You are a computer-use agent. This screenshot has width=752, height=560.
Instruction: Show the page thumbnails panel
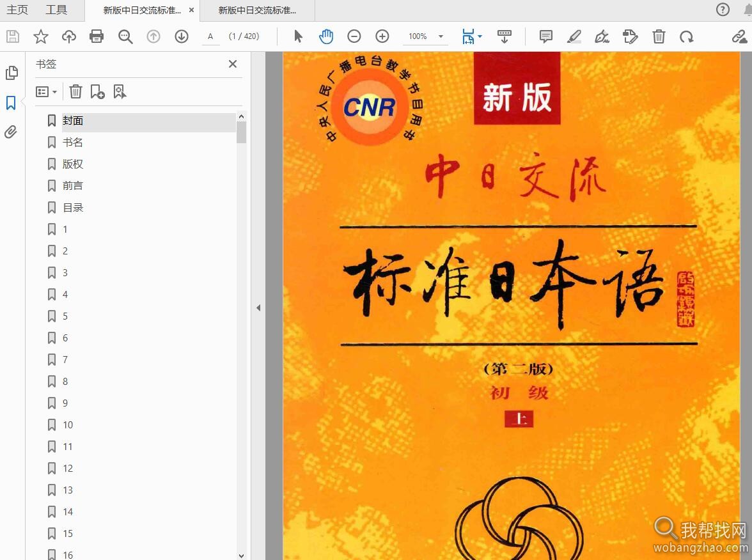click(x=12, y=73)
